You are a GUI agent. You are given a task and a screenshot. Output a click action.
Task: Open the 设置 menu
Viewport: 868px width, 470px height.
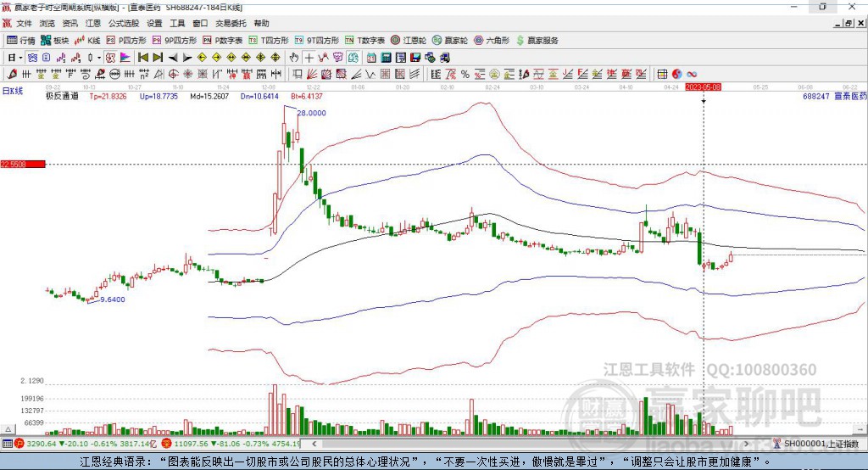154,23
